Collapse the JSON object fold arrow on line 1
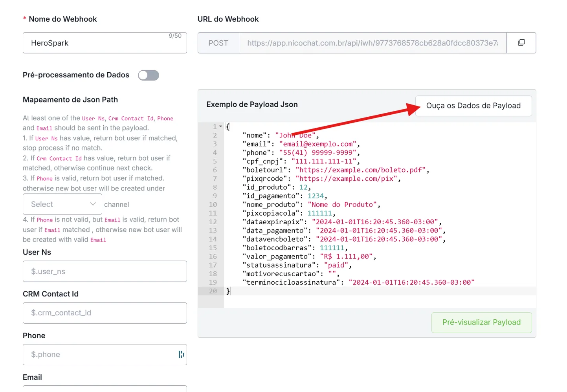Screen dimensions: 567x392 221,126
